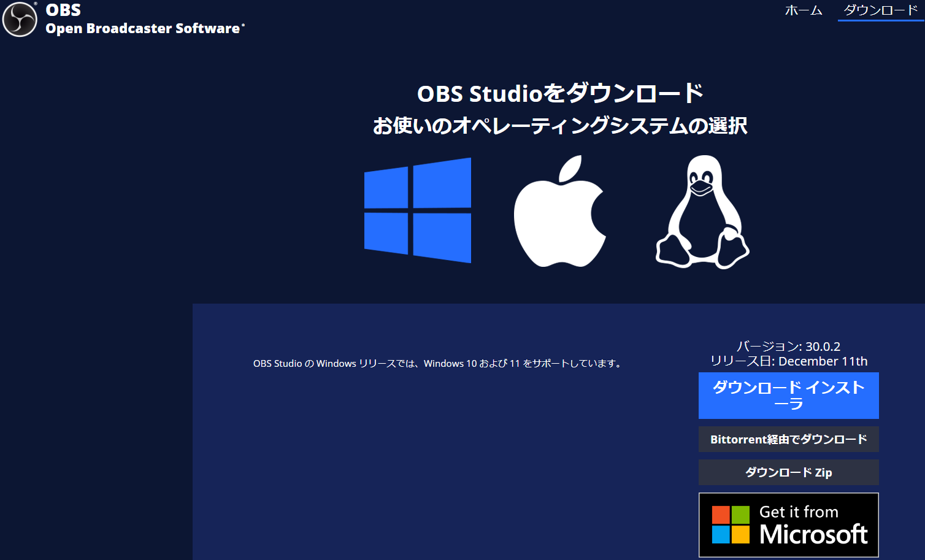The width and height of the screenshot is (925, 560).
Task: Select the ダウンロード navigation tab
Action: 879,10
